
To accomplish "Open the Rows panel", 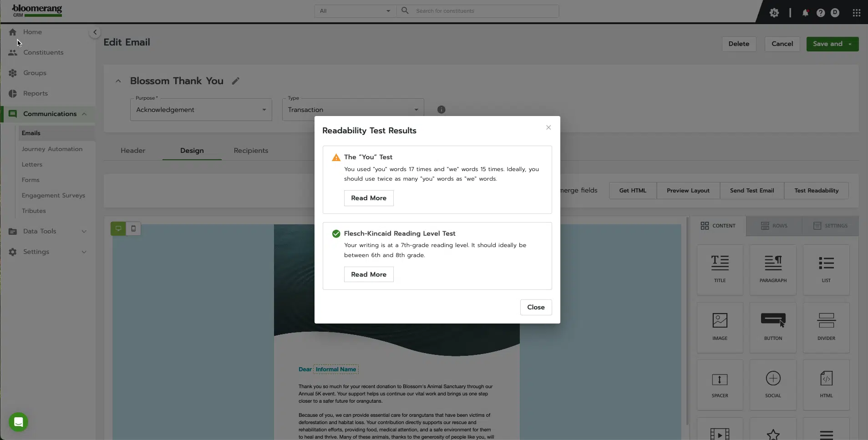I will (x=775, y=226).
